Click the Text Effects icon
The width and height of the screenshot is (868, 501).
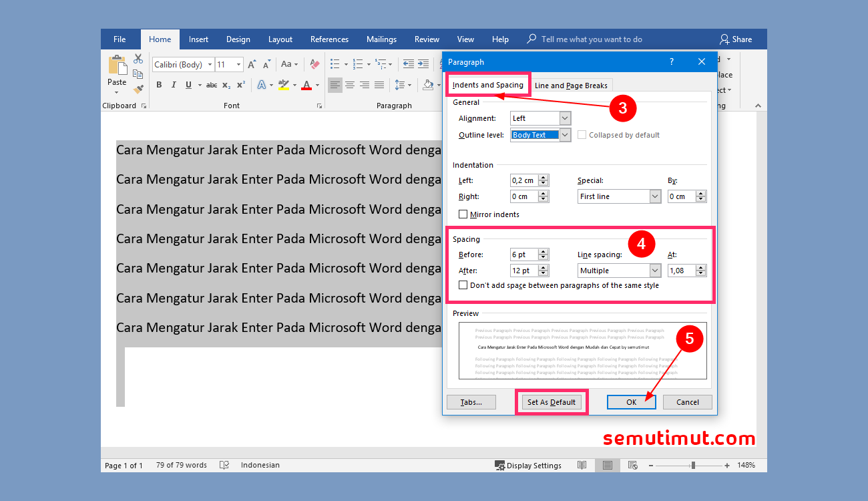click(262, 85)
